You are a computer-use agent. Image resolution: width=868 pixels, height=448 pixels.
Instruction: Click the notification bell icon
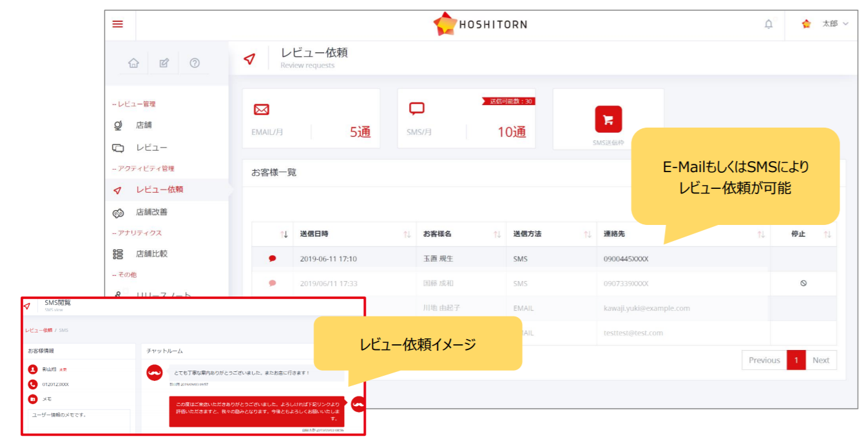tap(768, 24)
